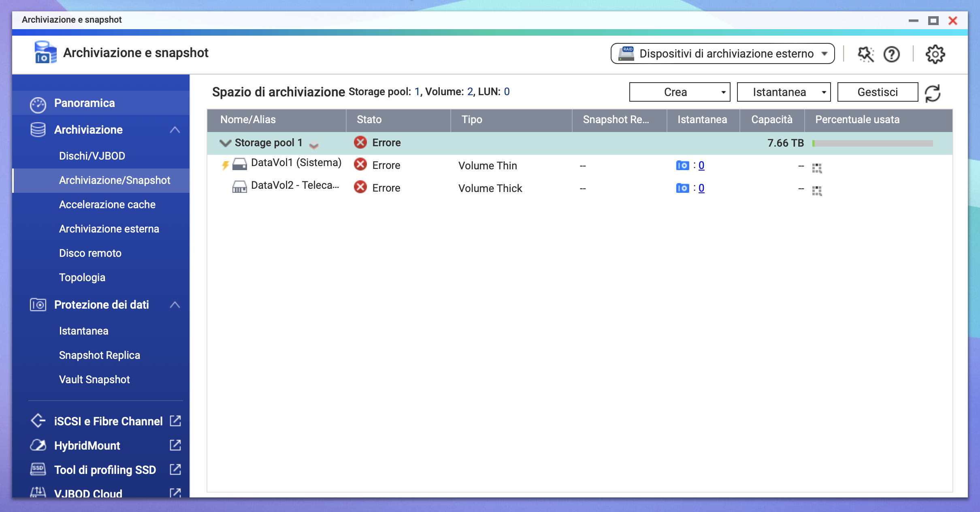Viewport: 980px width, 512px height.
Task: Click the wizard tools icon in header
Action: 865,54
